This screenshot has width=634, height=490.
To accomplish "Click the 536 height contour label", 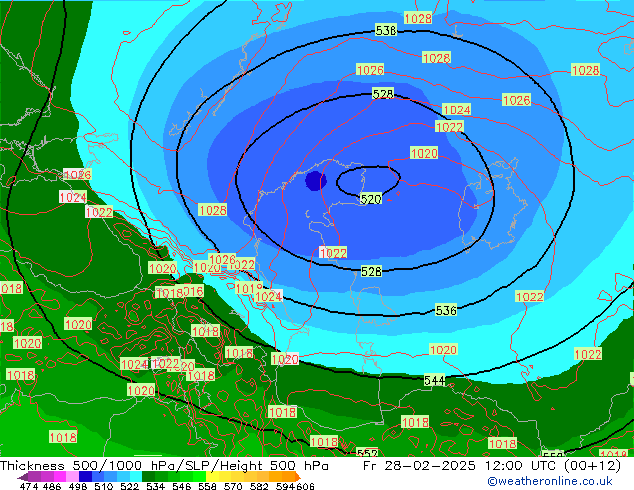I will pyautogui.click(x=446, y=311).
